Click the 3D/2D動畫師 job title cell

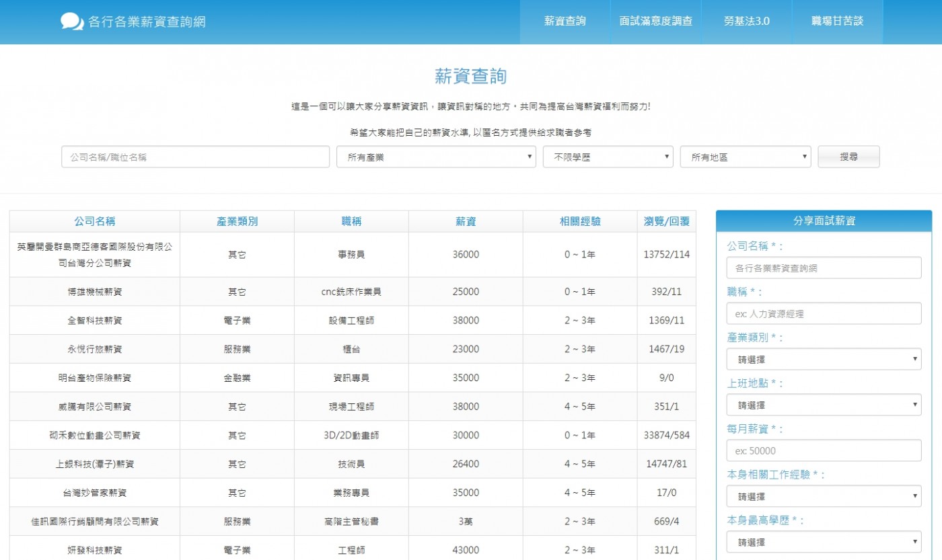[351, 436]
